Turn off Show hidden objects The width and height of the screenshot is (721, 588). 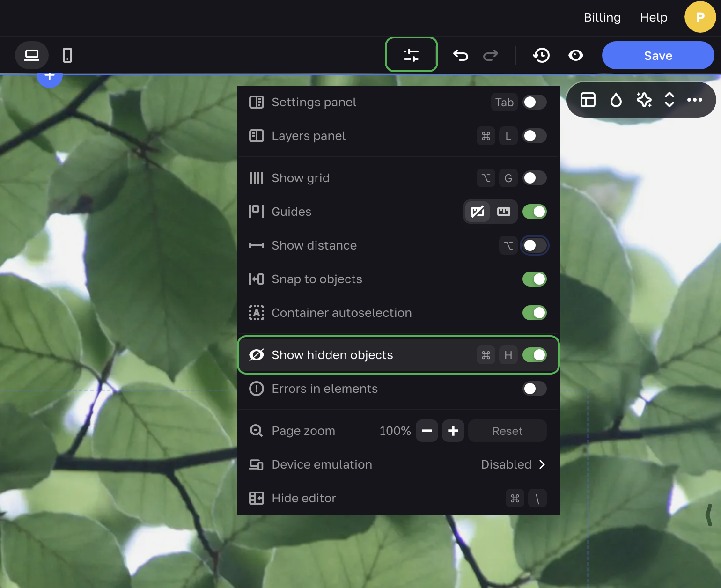(x=534, y=355)
